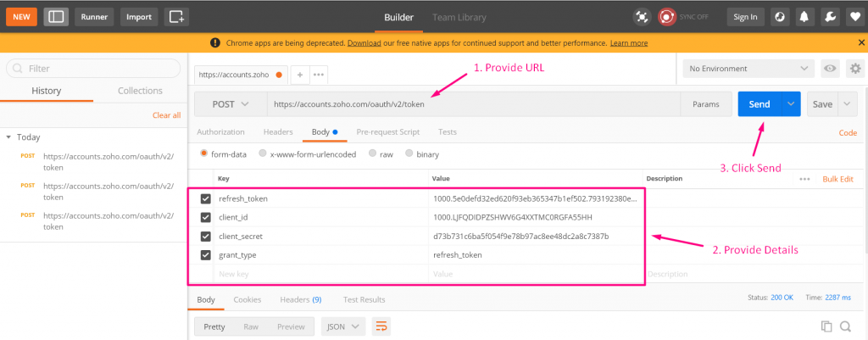Open the Pre-request Script tab
Viewport: 868px width, 340px height.
coord(387,131)
